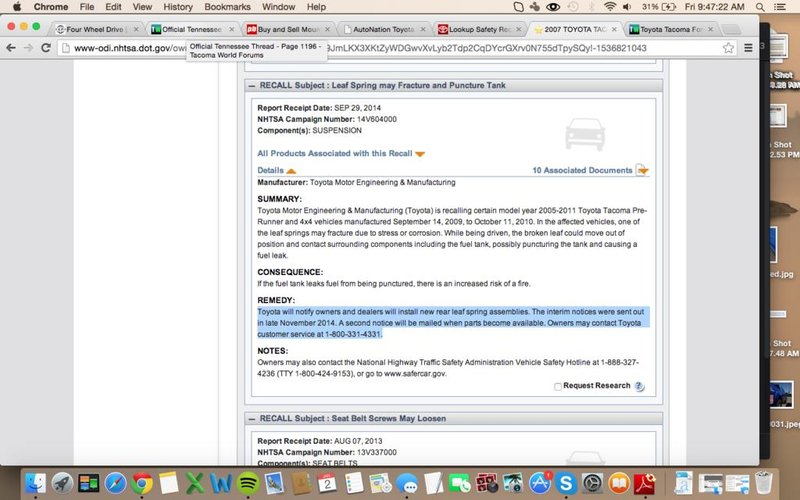Open the App Store in the dock
Screen dimensions: 800x500
click(539, 483)
